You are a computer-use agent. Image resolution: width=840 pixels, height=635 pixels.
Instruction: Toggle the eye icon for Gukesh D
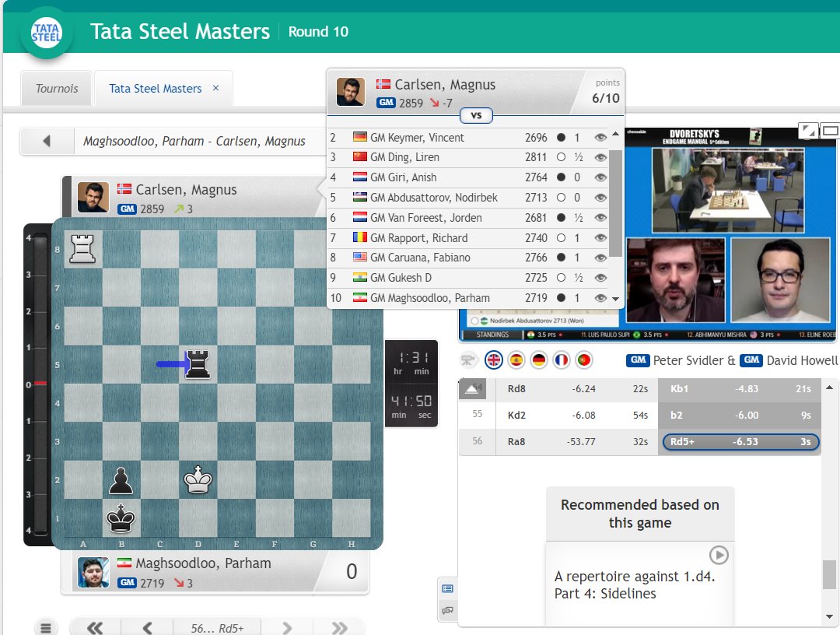point(600,278)
